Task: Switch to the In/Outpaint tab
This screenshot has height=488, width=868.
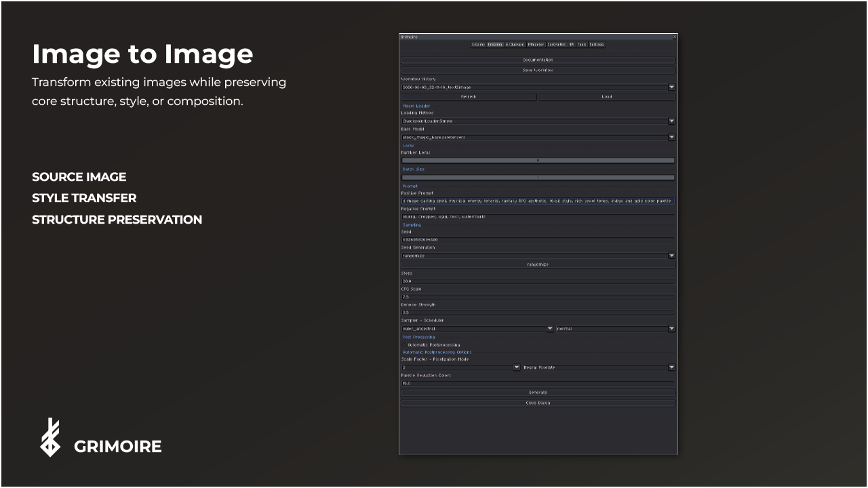Action: pyautogui.click(x=515, y=45)
